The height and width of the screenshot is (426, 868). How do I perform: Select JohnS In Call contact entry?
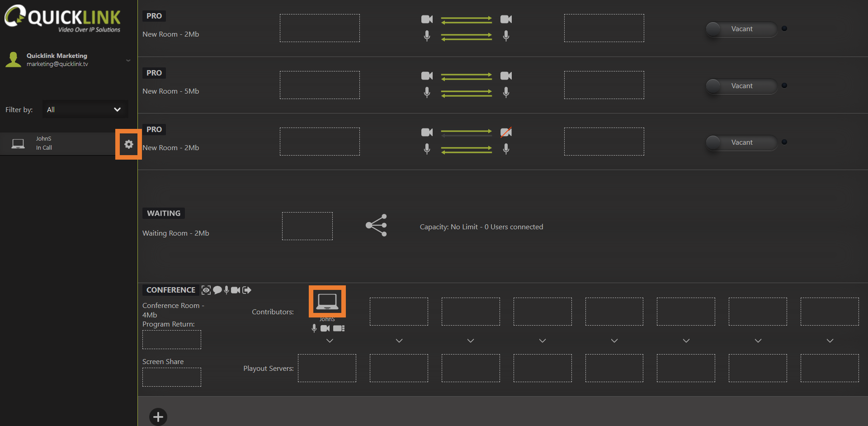(59, 144)
